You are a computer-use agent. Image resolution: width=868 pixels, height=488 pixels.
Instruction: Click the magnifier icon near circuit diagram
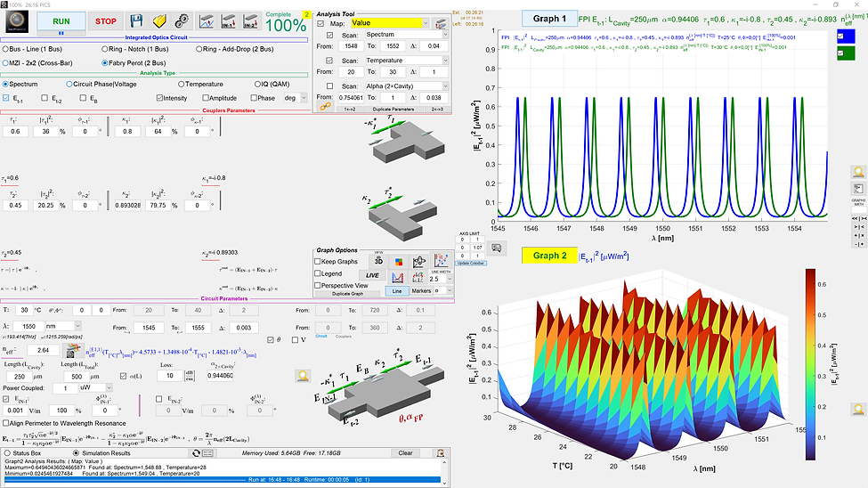(303, 377)
